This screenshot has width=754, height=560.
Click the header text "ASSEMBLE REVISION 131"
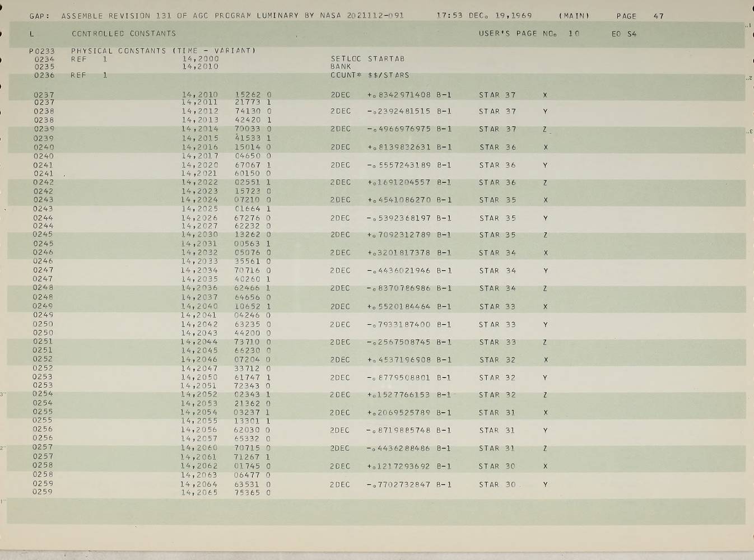tap(117, 16)
